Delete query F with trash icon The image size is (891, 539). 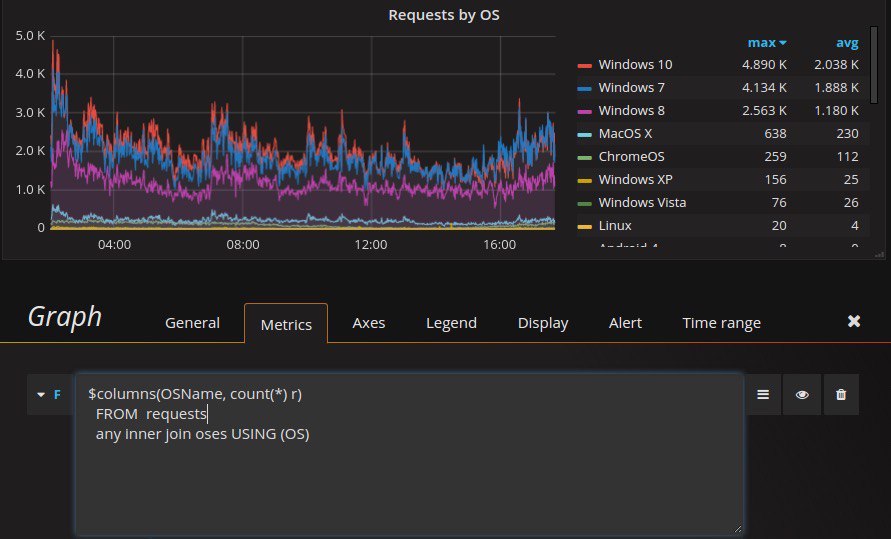(841, 394)
